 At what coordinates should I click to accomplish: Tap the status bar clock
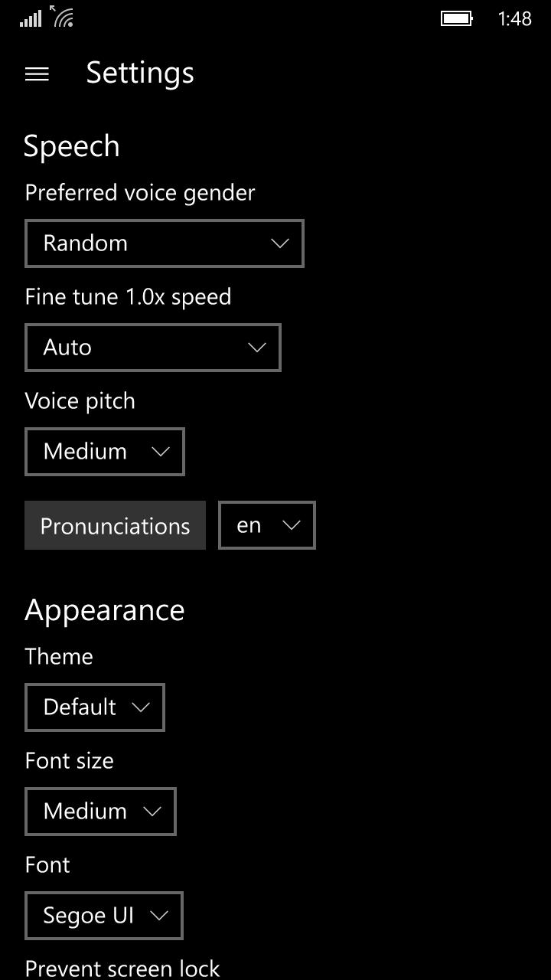click(514, 18)
